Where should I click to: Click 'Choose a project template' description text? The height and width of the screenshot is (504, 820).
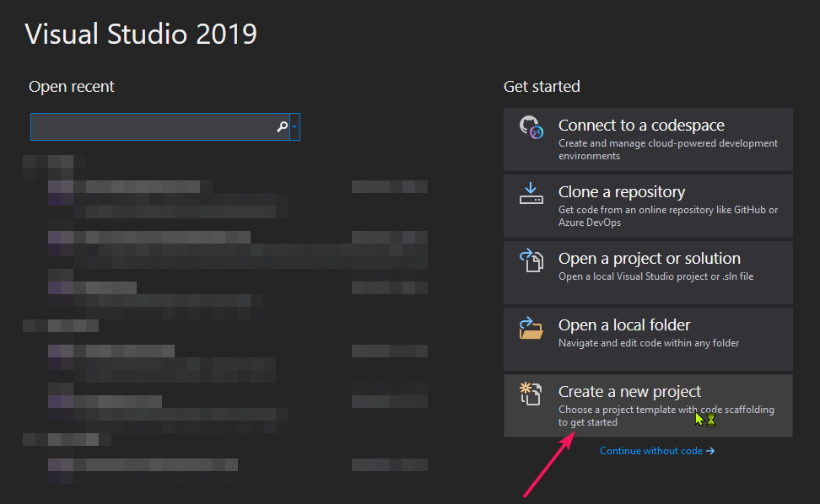pyautogui.click(x=666, y=416)
